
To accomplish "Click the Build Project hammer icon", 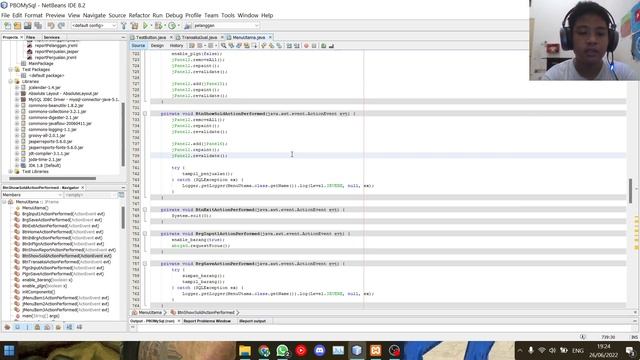I will 124,26.
